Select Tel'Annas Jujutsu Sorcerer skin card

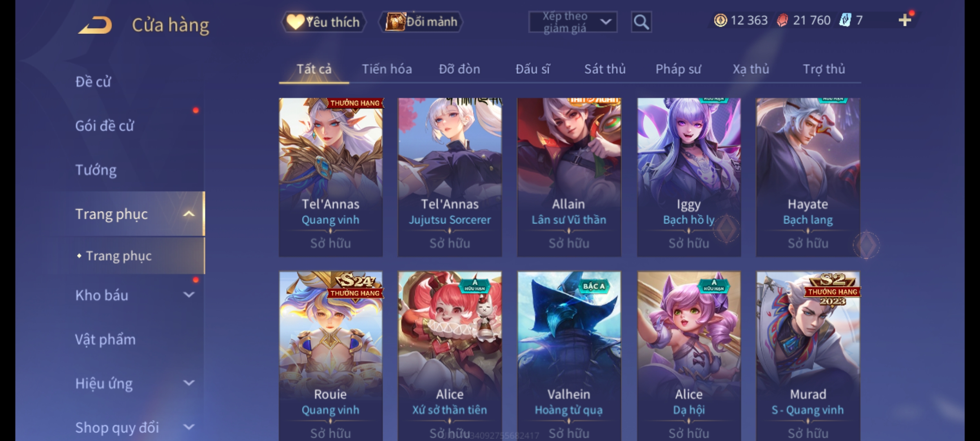coord(450,177)
